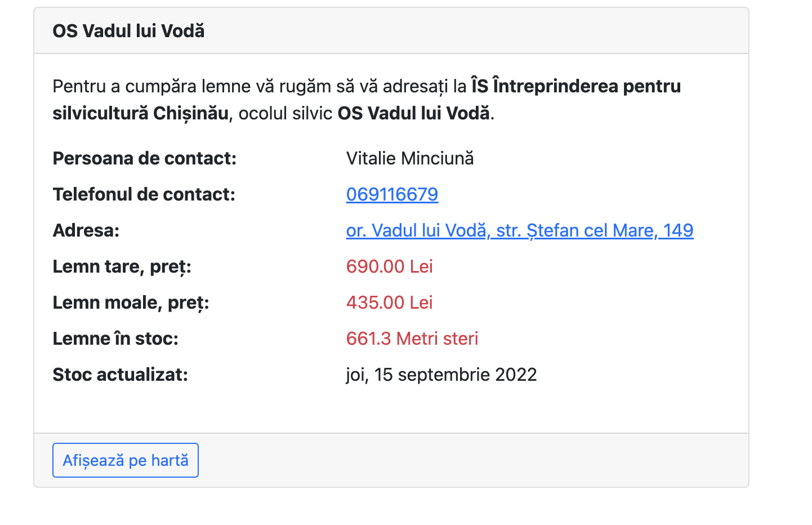Click the 690.00 Lei hardwood price

click(389, 266)
